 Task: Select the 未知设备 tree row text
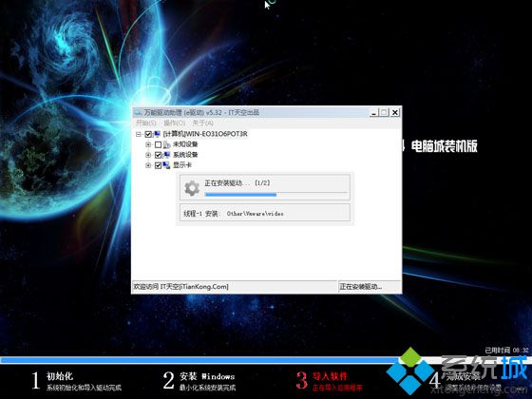pyautogui.click(x=185, y=144)
